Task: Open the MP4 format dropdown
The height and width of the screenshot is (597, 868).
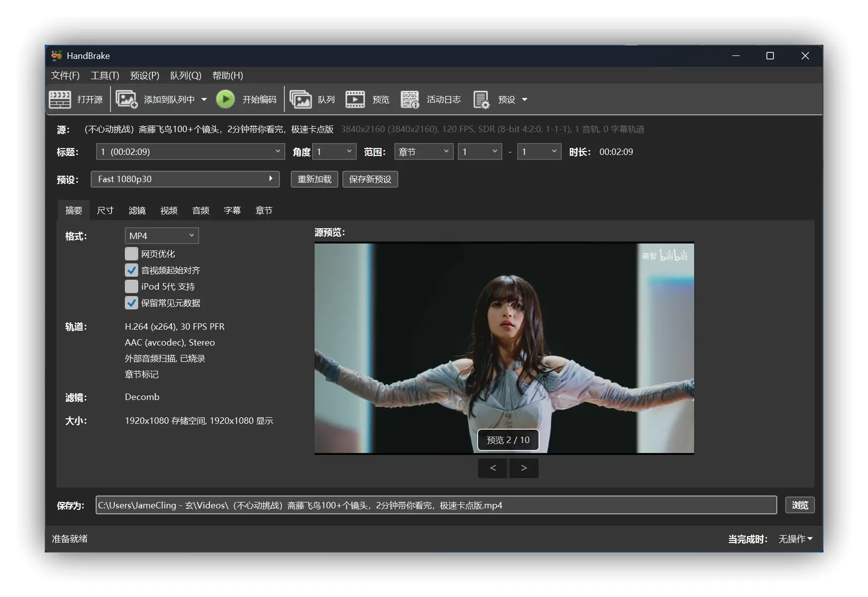Action: click(x=162, y=236)
